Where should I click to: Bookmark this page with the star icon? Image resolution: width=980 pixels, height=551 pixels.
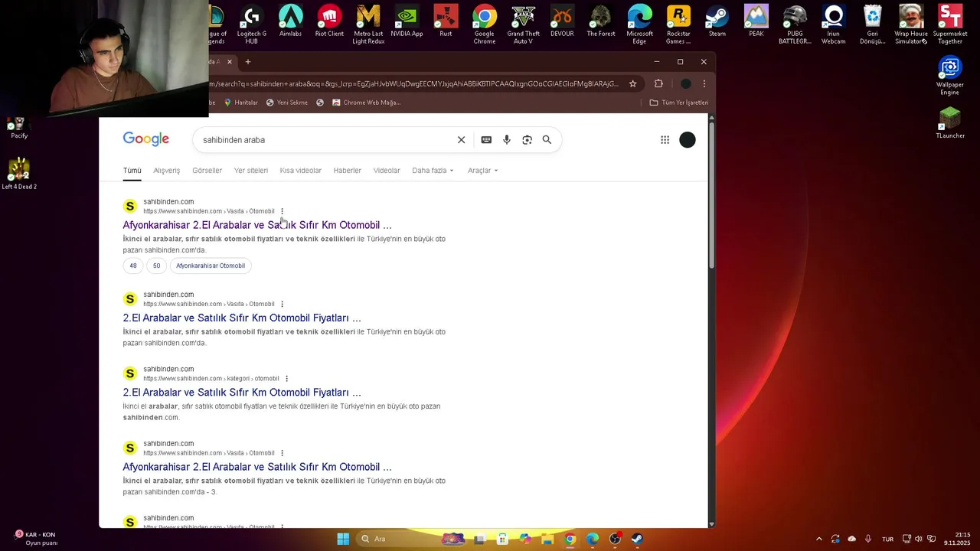click(632, 83)
